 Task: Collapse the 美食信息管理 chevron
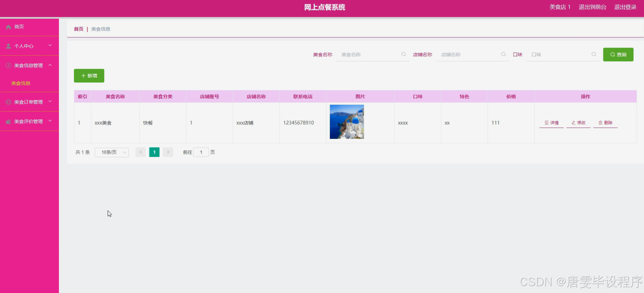(50, 65)
